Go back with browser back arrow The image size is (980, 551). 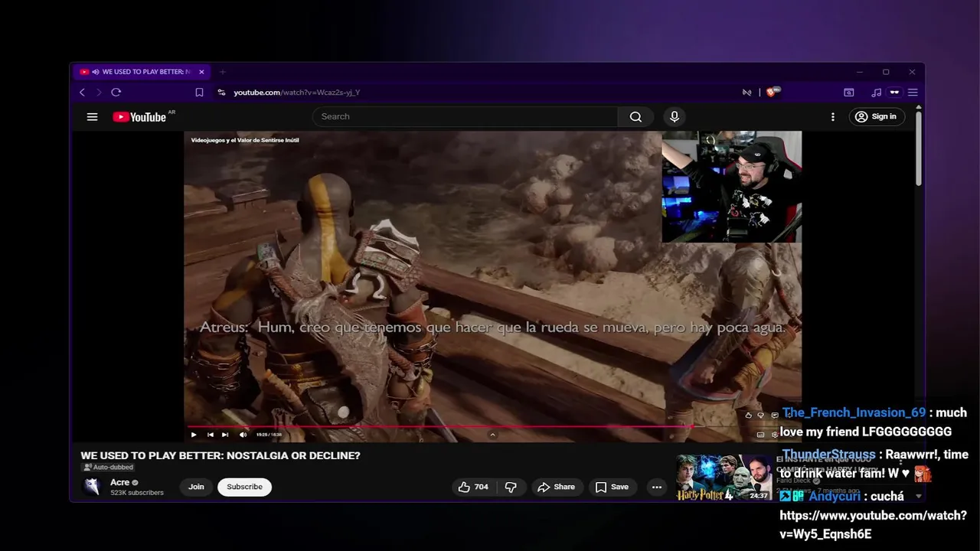tap(82, 93)
